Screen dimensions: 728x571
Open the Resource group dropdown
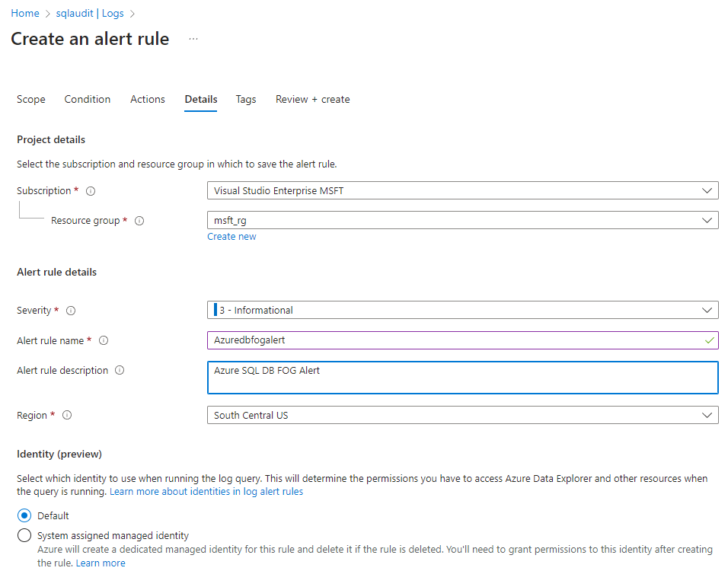(462, 220)
